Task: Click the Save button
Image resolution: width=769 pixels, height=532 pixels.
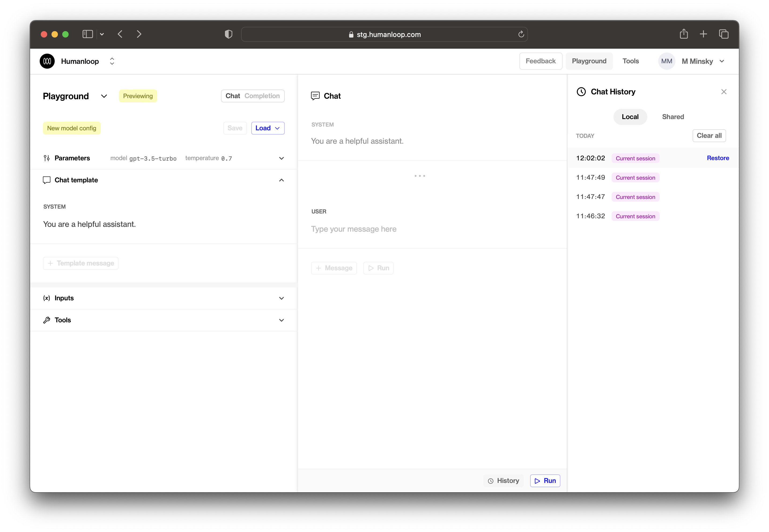Action: (x=235, y=128)
